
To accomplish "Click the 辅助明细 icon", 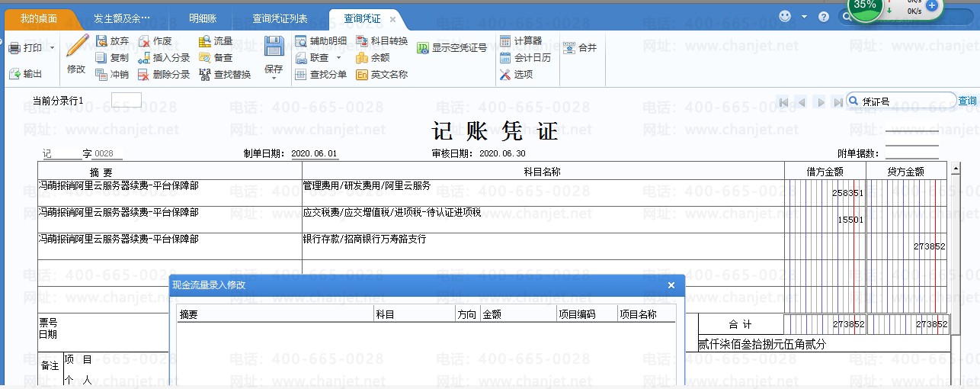I will click(300, 40).
